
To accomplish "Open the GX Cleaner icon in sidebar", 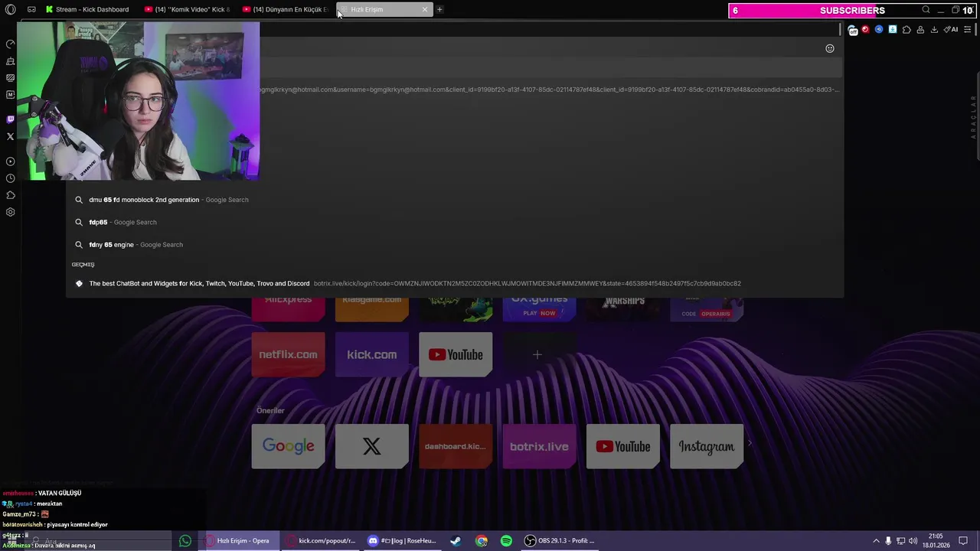I will click(x=10, y=61).
